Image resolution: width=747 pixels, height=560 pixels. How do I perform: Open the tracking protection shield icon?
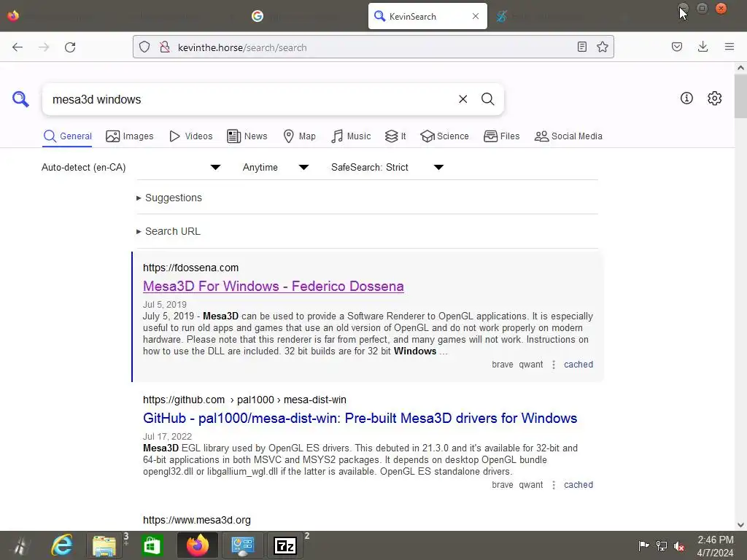[144, 47]
